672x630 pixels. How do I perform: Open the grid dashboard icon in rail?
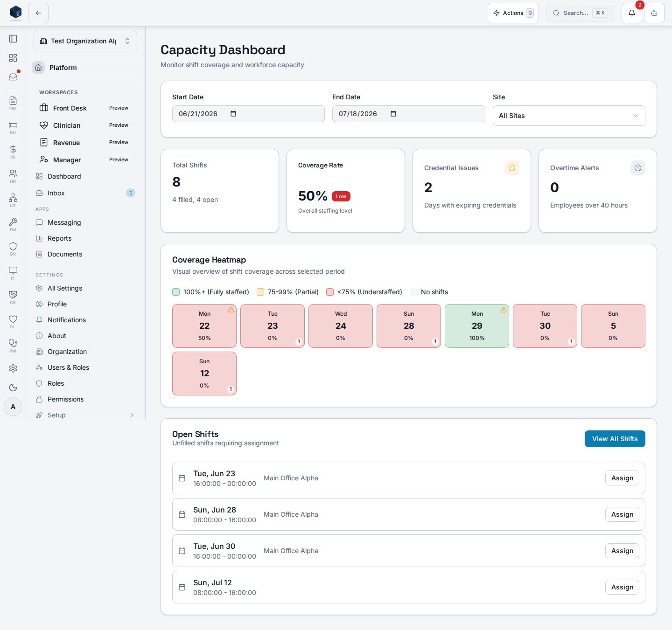point(13,58)
